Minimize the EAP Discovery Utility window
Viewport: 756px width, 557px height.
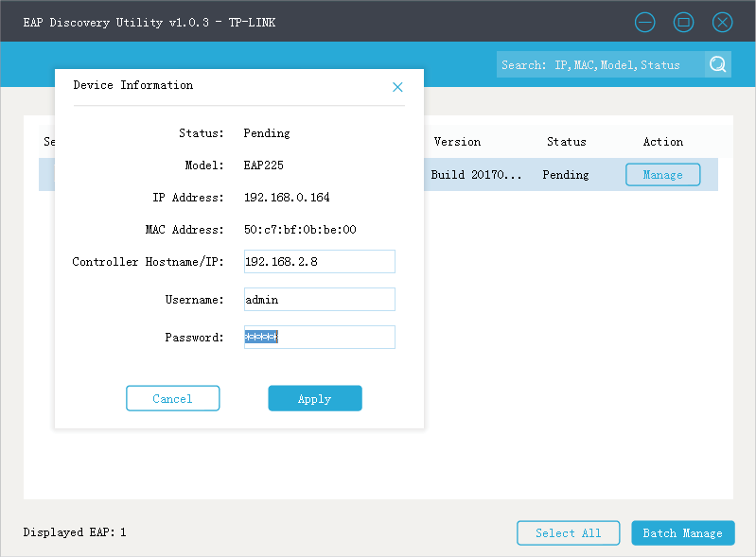pyautogui.click(x=644, y=22)
